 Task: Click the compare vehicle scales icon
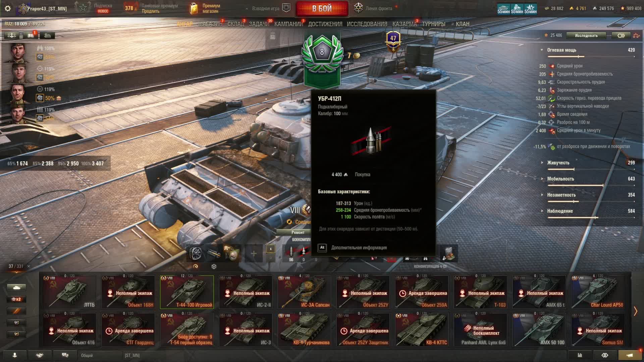(x=636, y=35)
